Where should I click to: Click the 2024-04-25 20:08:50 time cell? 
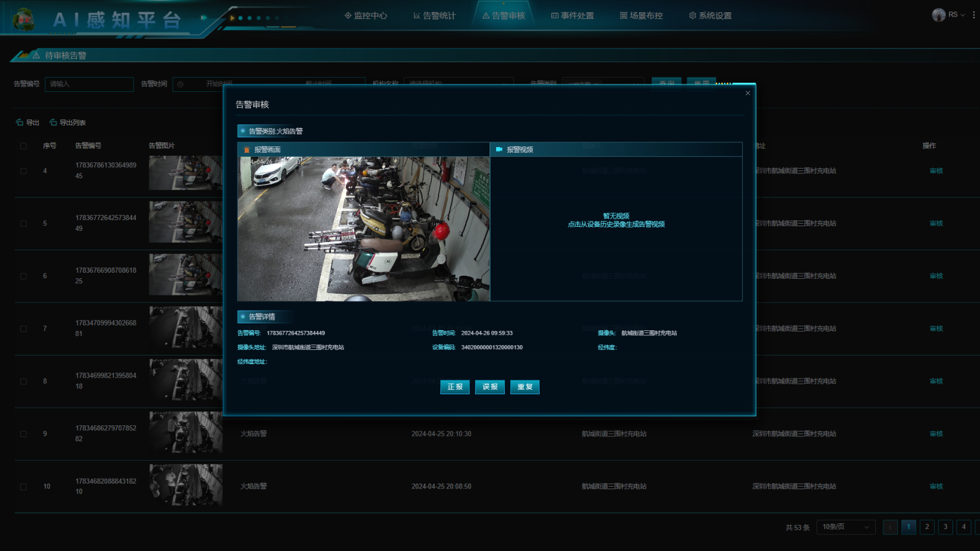(x=441, y=487)
